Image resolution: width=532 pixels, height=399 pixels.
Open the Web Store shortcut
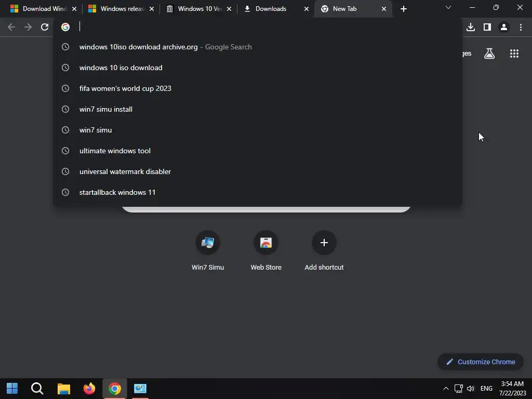click(266, 250)
